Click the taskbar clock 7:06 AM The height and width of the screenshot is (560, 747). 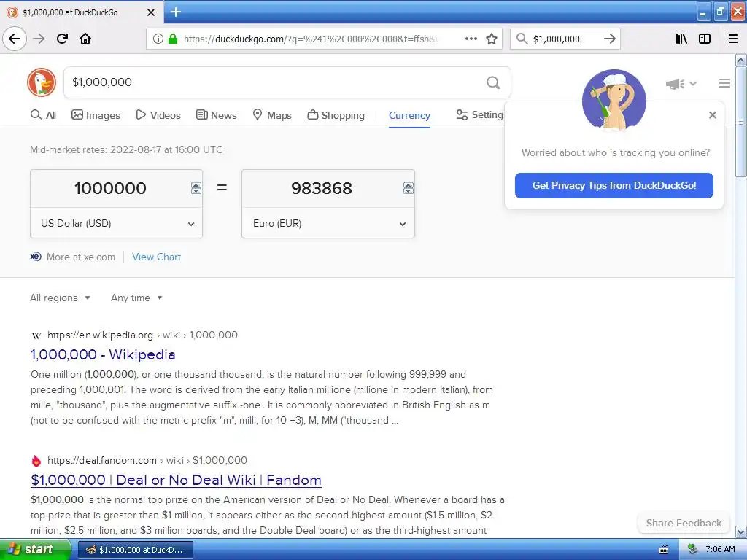[720, 549]
